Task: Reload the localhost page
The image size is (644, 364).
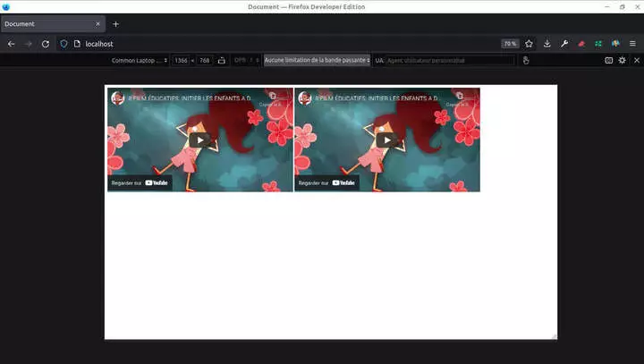Action: coord(46,44)
